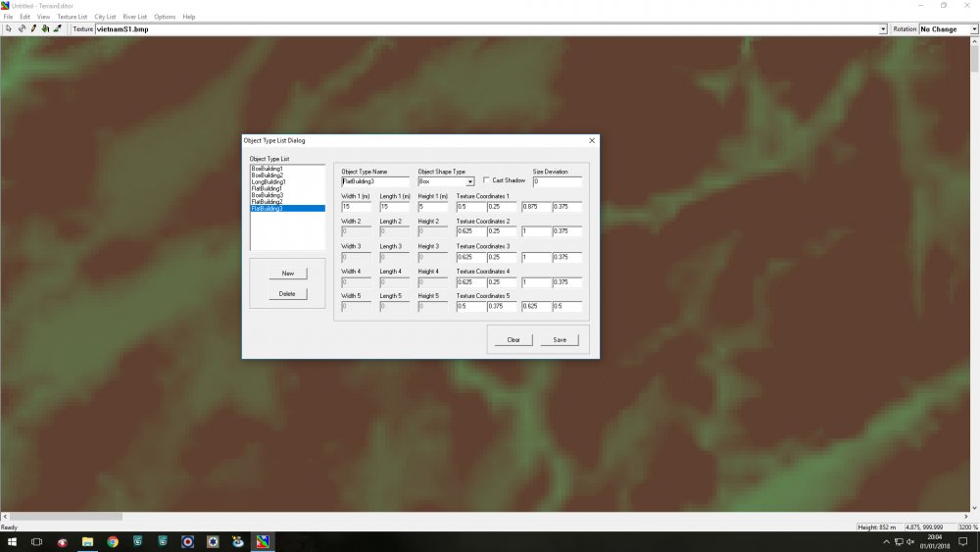The height and width of the screenshot is (552, 980).
Task: Click the TerrainEditor taskbar icon
Action: point(263,542)
